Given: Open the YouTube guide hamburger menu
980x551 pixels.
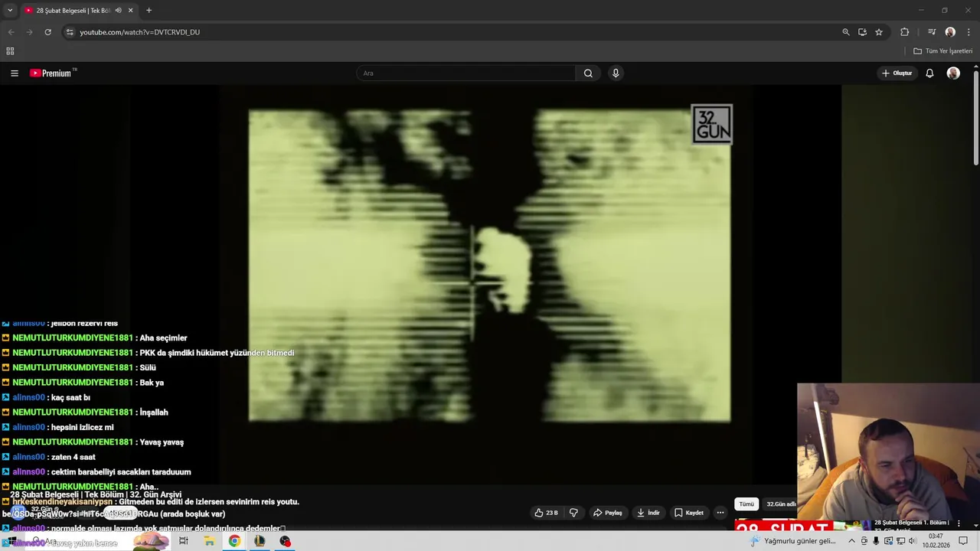Looking at the screenshot, I should click(15, 73).
